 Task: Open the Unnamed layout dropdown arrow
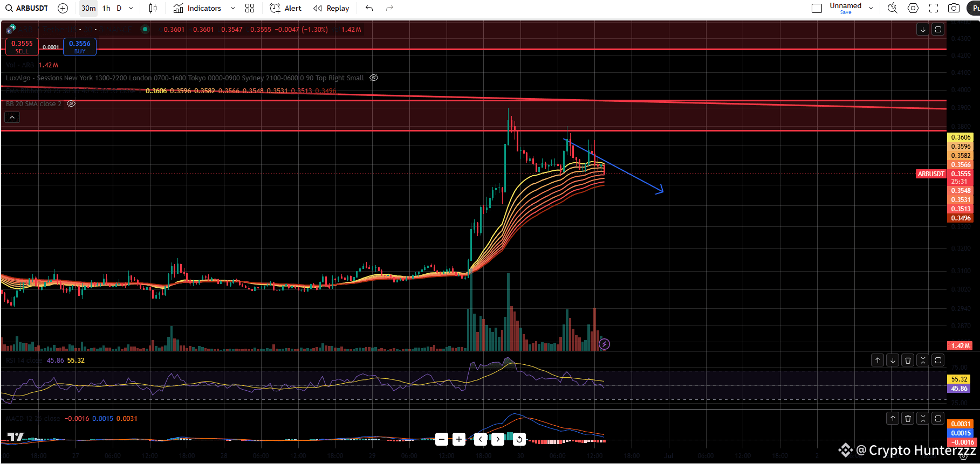click(x=871, y=8)
